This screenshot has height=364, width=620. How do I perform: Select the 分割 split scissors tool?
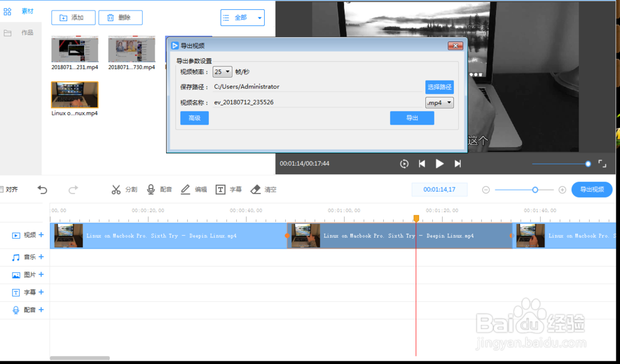pyautogui.click(x=124, y=190)
